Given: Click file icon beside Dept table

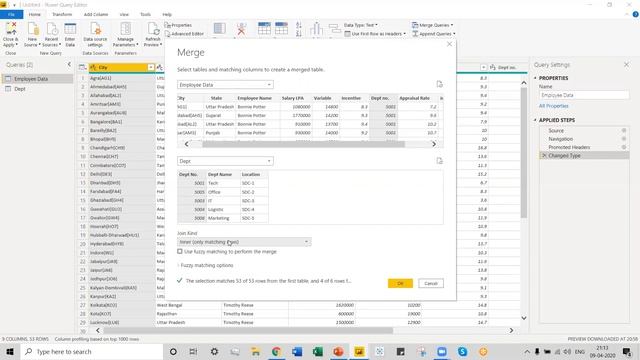Looking at the screenshot, I should click(440, 161).
